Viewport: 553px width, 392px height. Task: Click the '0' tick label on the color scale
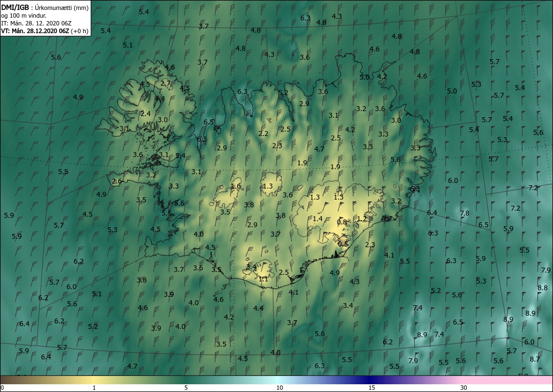(x=2, y=388)
